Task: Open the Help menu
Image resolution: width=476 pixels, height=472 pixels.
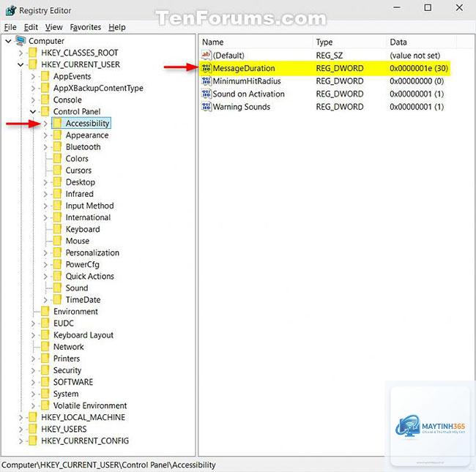Action: [x=117, y=27]
